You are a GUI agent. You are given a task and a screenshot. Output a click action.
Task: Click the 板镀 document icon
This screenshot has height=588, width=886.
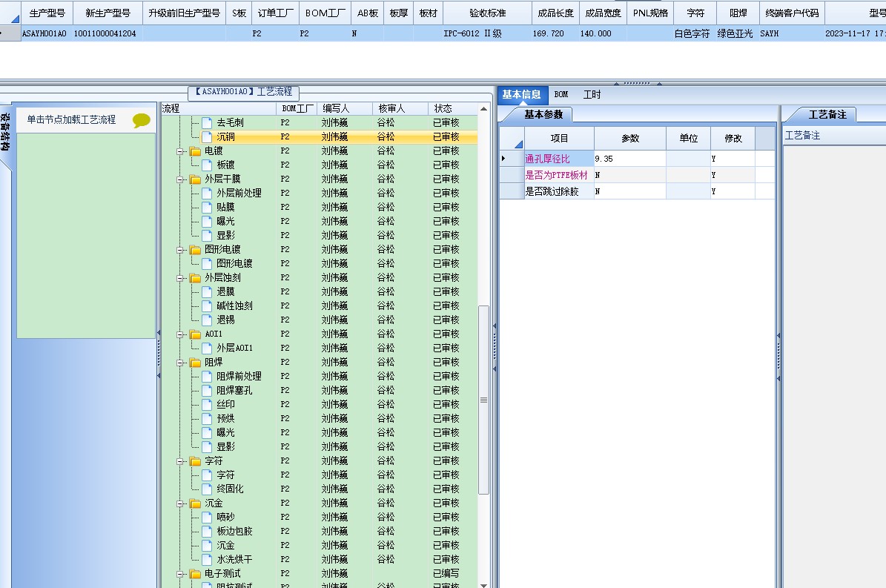pos(208,165)
